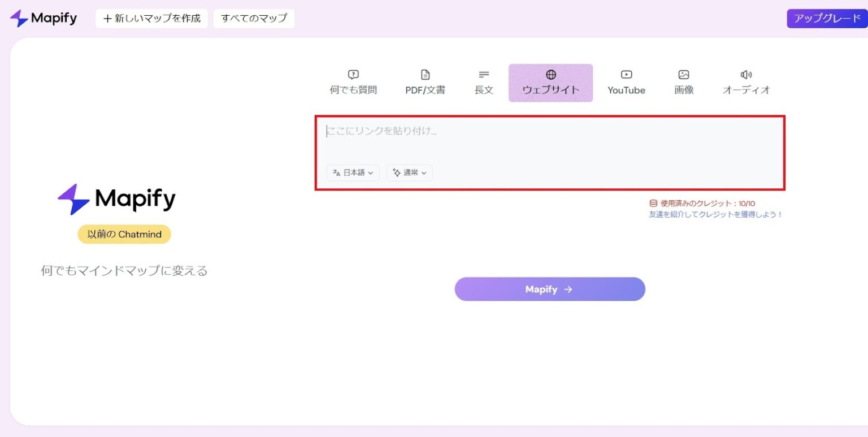The height and width of the screenshot is (437, 868).
Task: Open すべてのマップ page
Action: (254, 18)
